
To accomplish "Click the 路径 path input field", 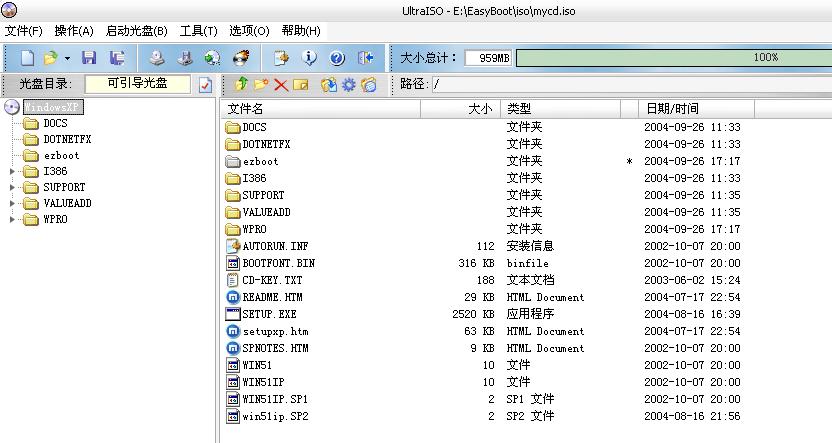I will point(631,84).
